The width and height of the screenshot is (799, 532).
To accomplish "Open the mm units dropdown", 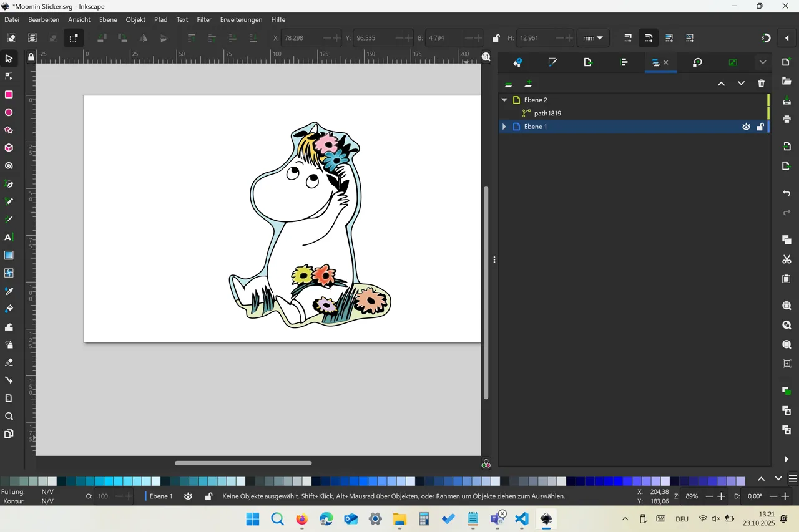I will coord(592,38).
